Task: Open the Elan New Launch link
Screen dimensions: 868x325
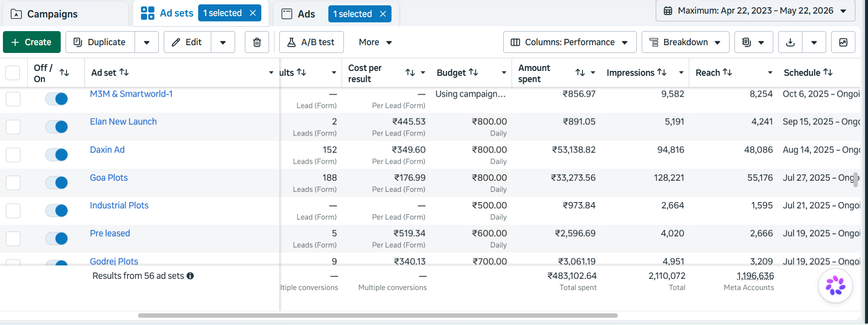Action: (123, 121)
